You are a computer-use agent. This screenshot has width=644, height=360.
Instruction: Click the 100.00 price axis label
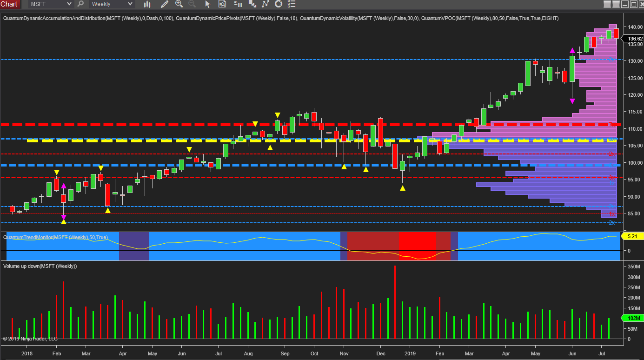(635, 163)
